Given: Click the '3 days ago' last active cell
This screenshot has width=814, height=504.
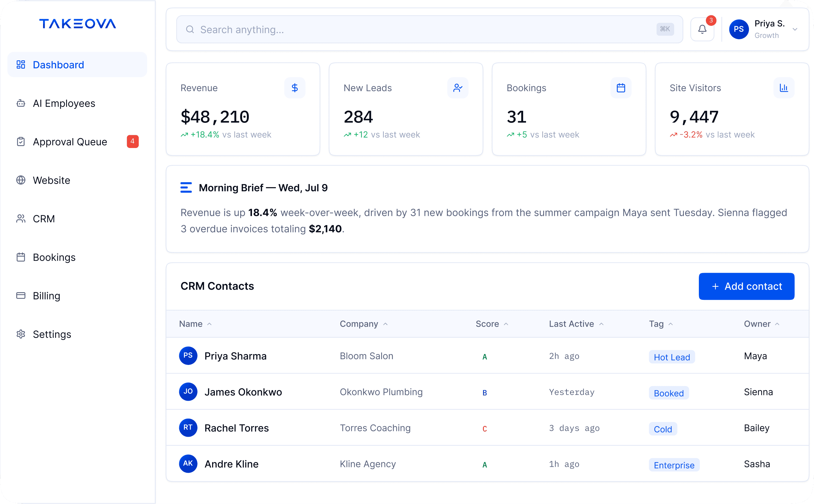Looking at the screenshot, I should click(x=574, y=428).
